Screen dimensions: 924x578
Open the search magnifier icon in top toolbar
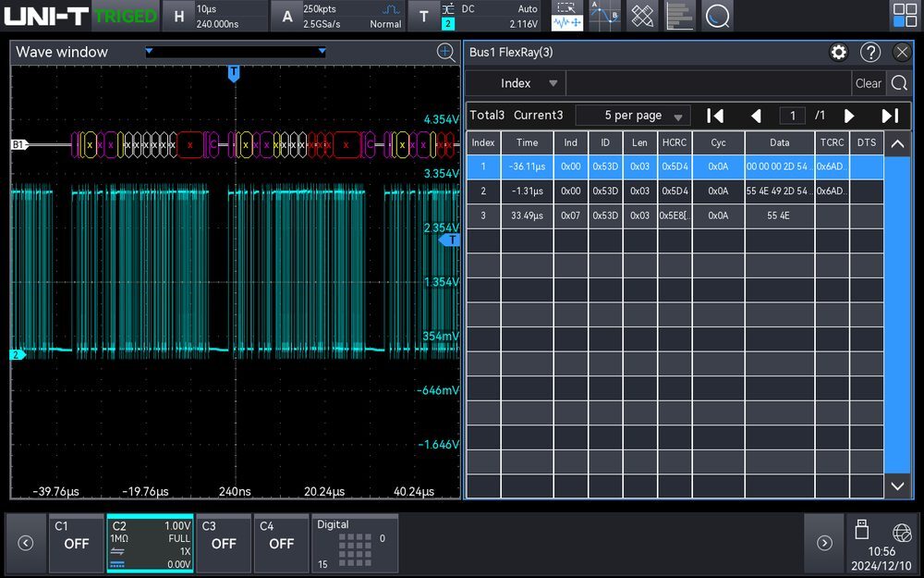(718, 16)
